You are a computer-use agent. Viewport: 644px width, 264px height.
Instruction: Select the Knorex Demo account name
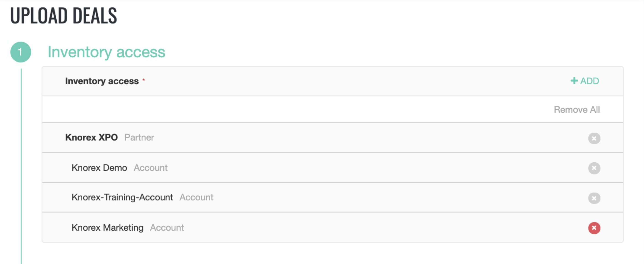[99, 168]
